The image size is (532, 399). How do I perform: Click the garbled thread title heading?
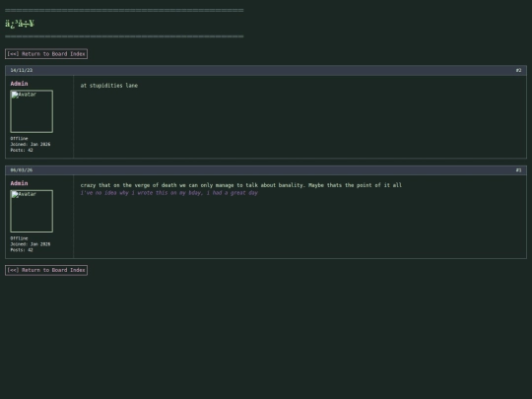20,24
